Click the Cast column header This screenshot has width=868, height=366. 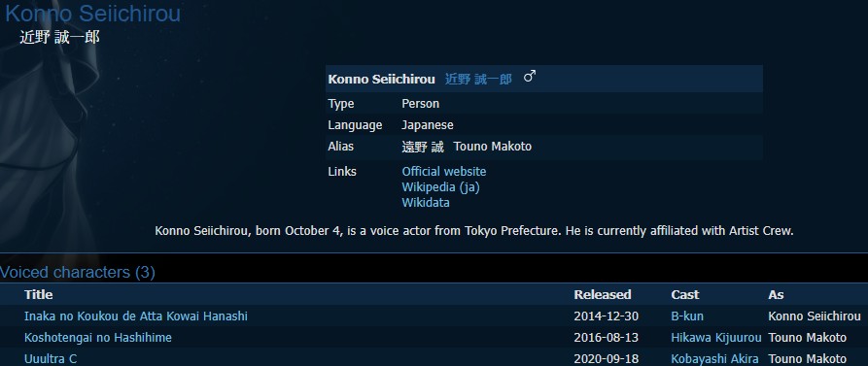[x=684, y=295]
